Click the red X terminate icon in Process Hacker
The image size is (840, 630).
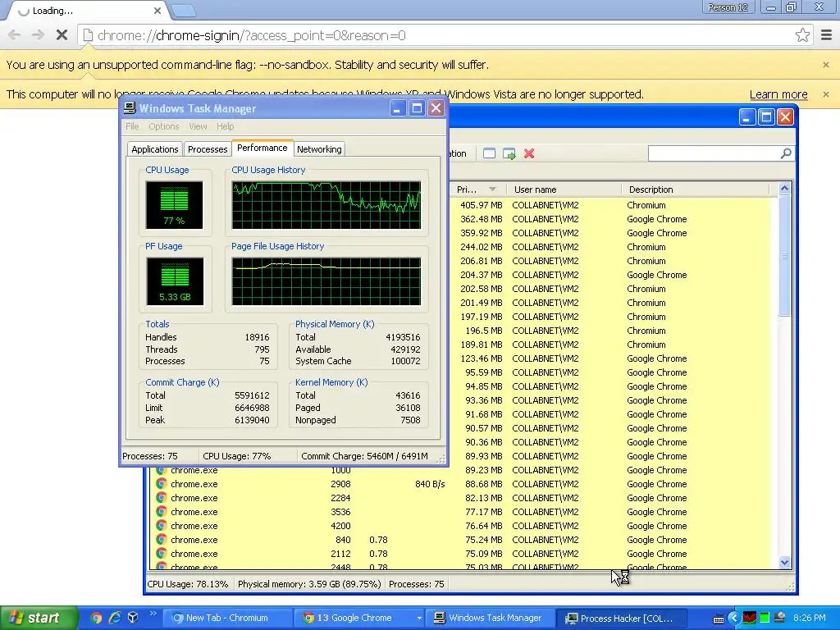click(x=529, y=153)
